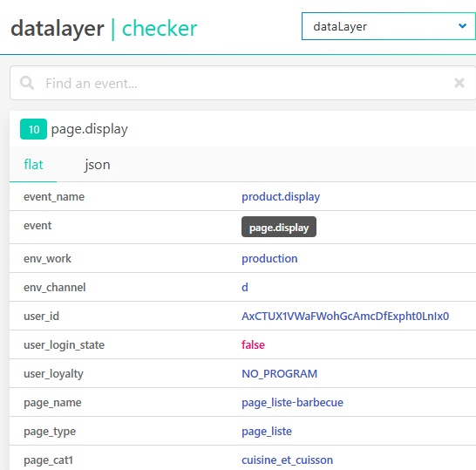Select the env_work row label
476x470 pixels.
(47, 259)
